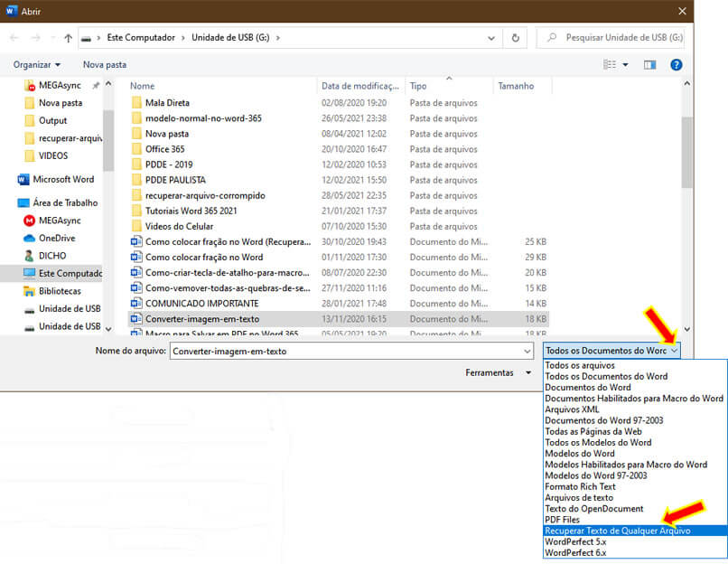Click the navigation pane scrollbar thumb
The width and height of the screenshot is (728, 564).
coord(108,140)
